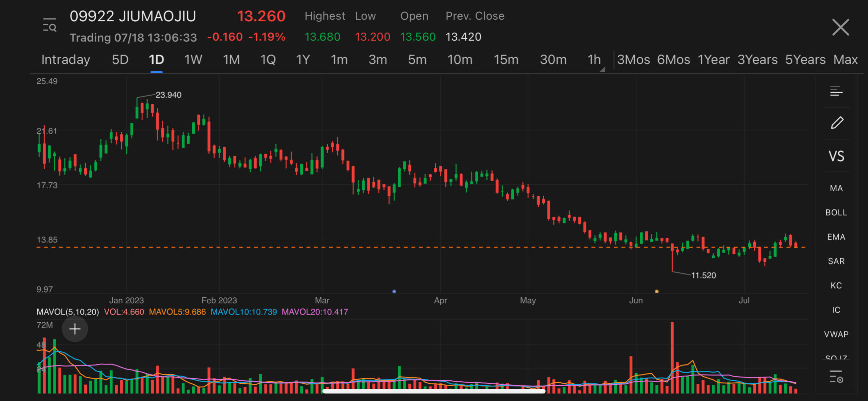Set chart range to 5Years
Viewport: 868px width, 401px height.
tap(805, 60)
